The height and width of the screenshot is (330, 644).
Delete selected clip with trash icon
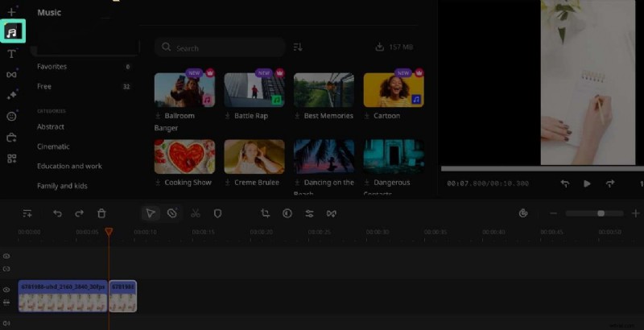(101, 213)
